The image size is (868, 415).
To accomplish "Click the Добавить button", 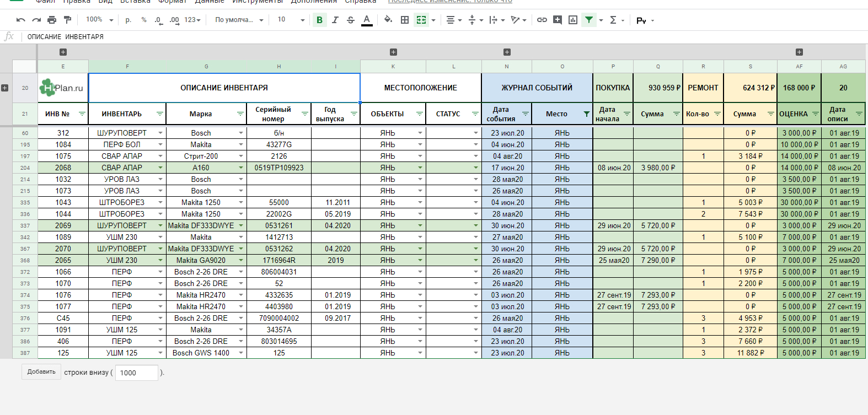I will [41, 372].
